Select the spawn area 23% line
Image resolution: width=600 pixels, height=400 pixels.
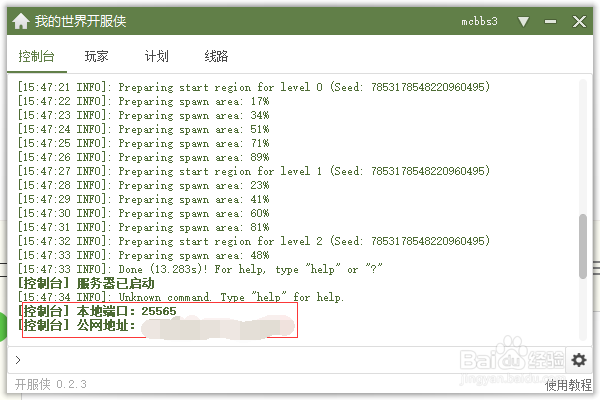click(143, 185)
